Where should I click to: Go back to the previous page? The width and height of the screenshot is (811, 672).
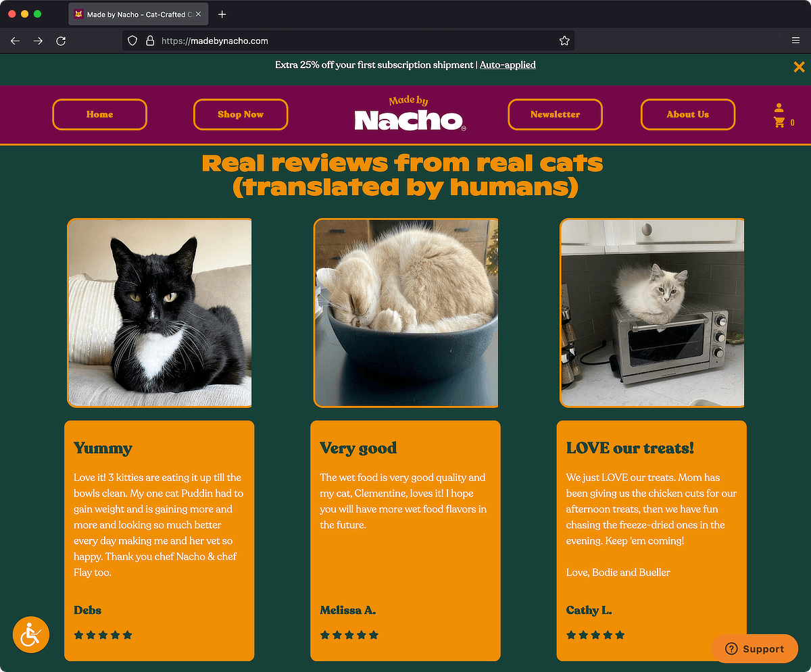coord(16,41)
